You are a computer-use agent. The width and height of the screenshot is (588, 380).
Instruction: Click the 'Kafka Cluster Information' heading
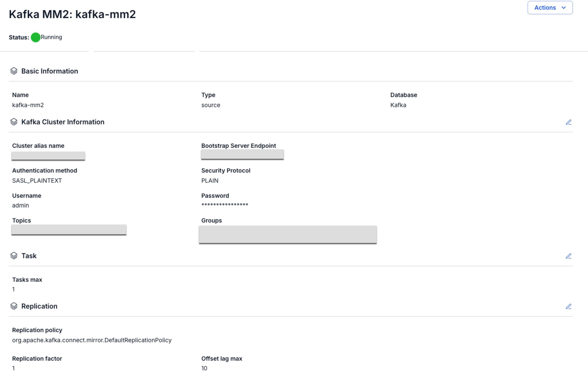point(63,122)
